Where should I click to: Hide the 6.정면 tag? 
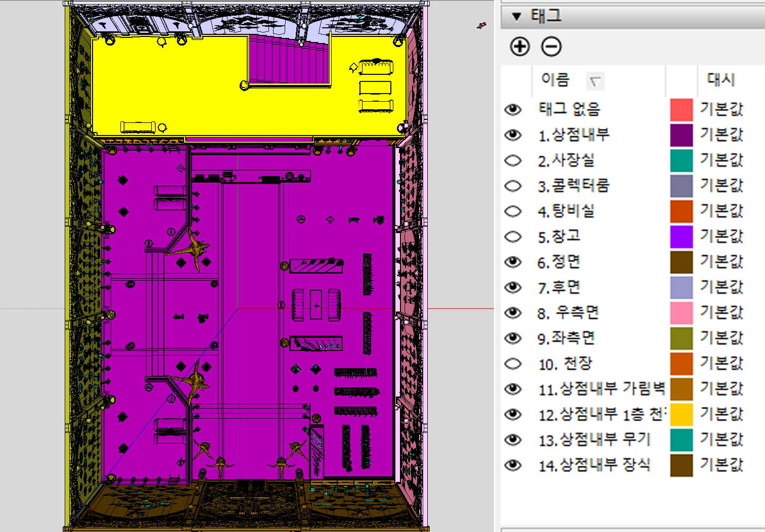tap(513, 261)
